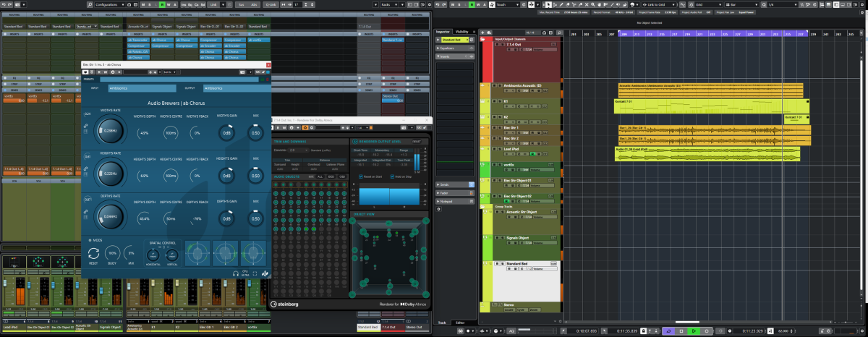
Task: Open Inspector settings gear below Notepad
Action: (438, 209)
